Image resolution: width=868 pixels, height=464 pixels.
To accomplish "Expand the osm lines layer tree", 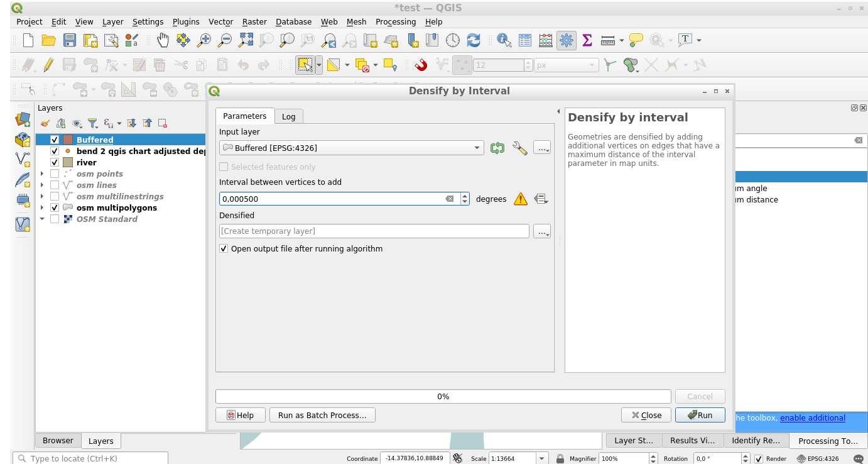I will [42, 185].
